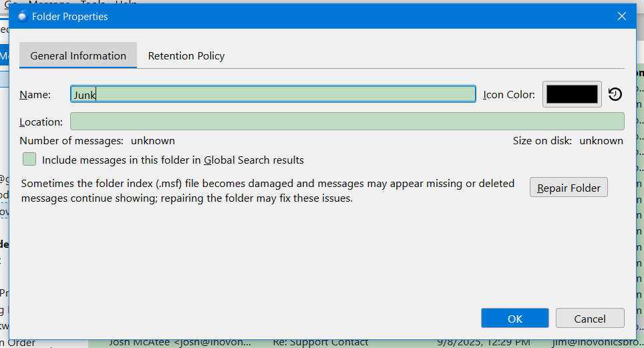This screenshot has height=348, width=644.
Task: Open the black Icon Color swatch
Action: (572, 95)
